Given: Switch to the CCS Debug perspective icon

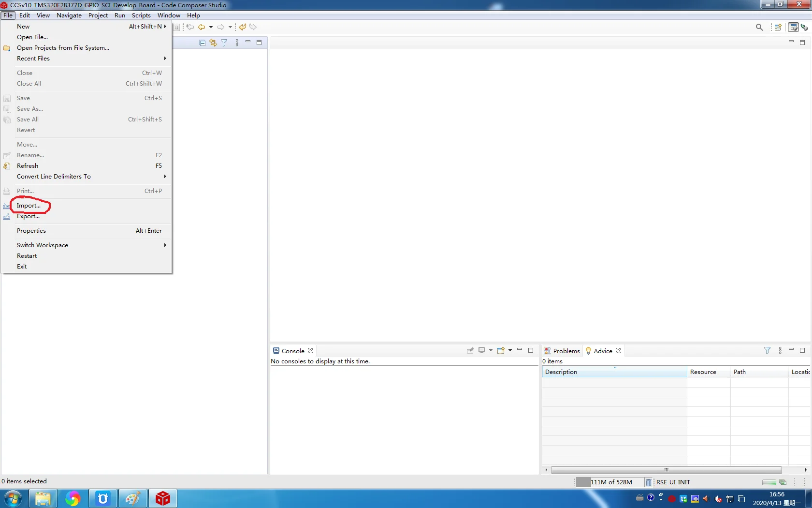Looking at the screenshot, I should (804, 27).
